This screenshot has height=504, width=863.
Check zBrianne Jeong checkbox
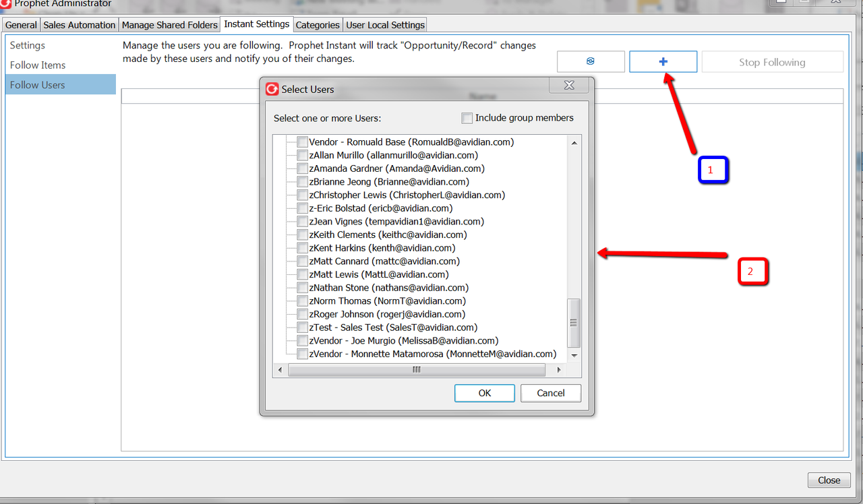[303, 182]
